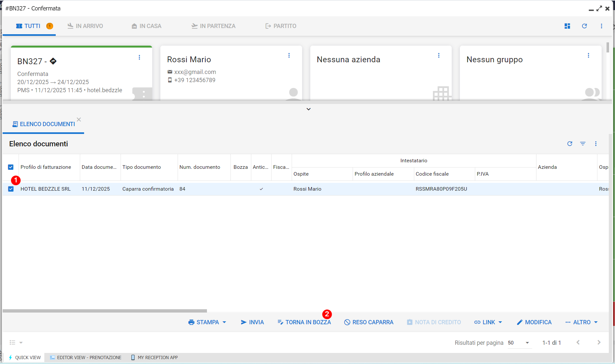Open three-dot menu on Rossi Mario card

point(289,55)
